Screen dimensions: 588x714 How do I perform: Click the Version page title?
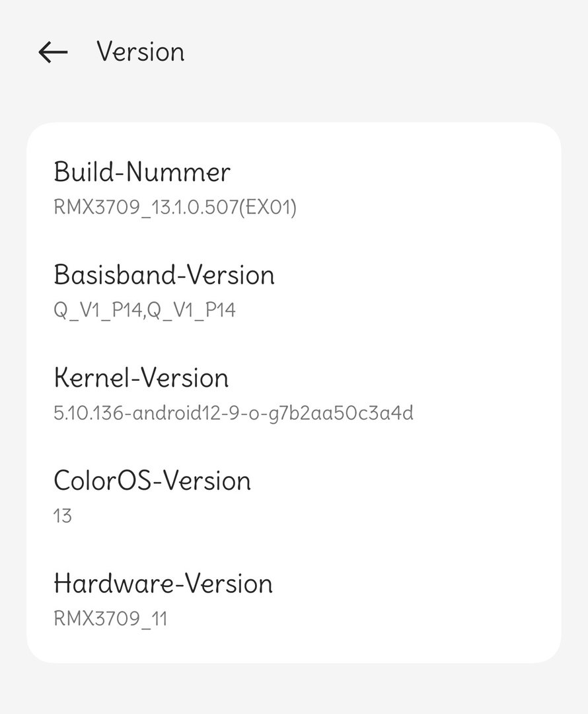click(x=140, y=52)
